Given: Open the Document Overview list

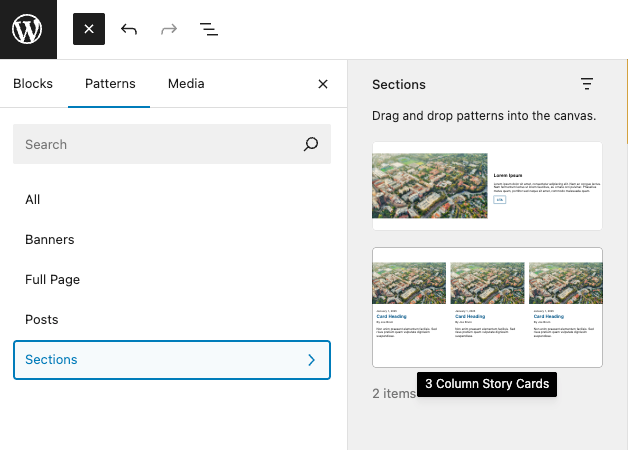Looking at the screenshot, I should point(209,29).
